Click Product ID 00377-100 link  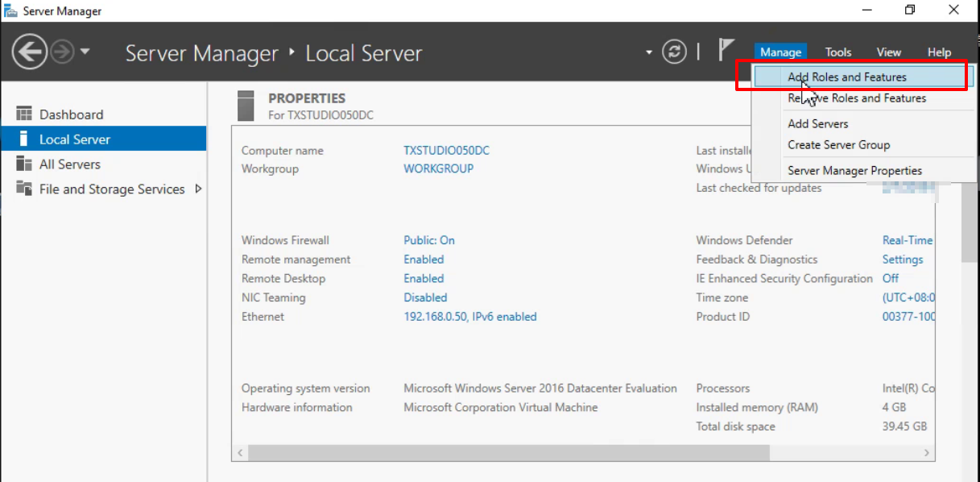pyautogui.click(x=909, y=317)
